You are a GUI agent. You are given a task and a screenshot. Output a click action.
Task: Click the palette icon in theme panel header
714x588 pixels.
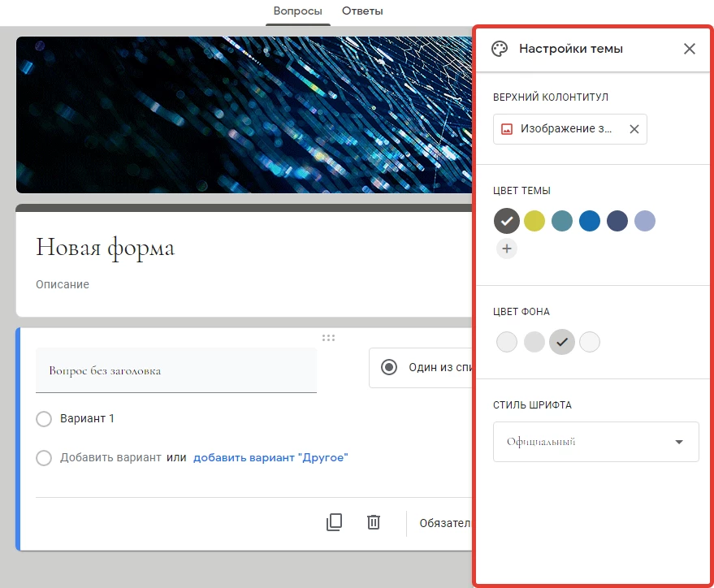click(x=500, y=49)
